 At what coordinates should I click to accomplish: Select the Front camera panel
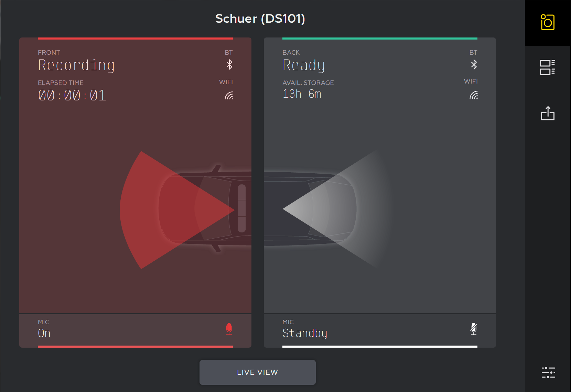(x=135, y=193)
